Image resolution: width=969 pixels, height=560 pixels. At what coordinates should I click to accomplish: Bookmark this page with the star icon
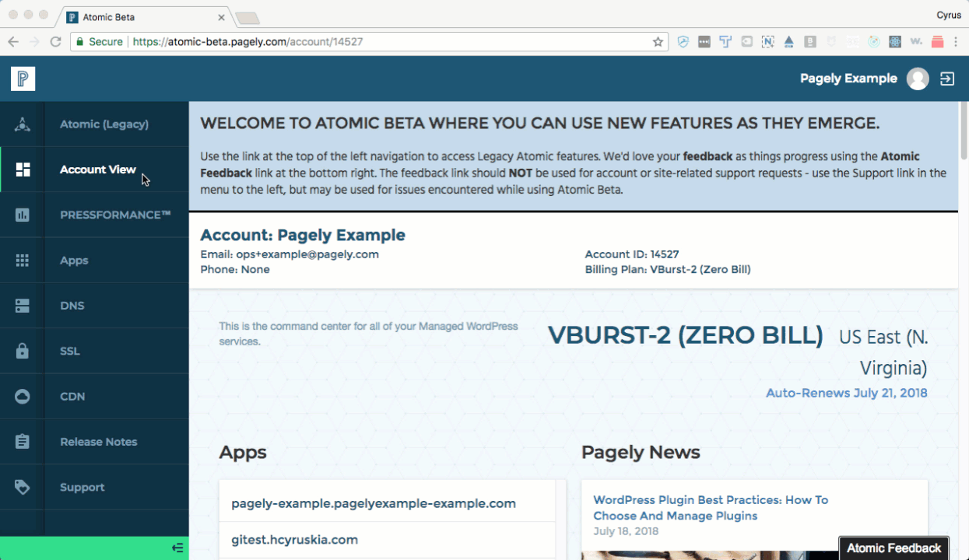[658, 42]
